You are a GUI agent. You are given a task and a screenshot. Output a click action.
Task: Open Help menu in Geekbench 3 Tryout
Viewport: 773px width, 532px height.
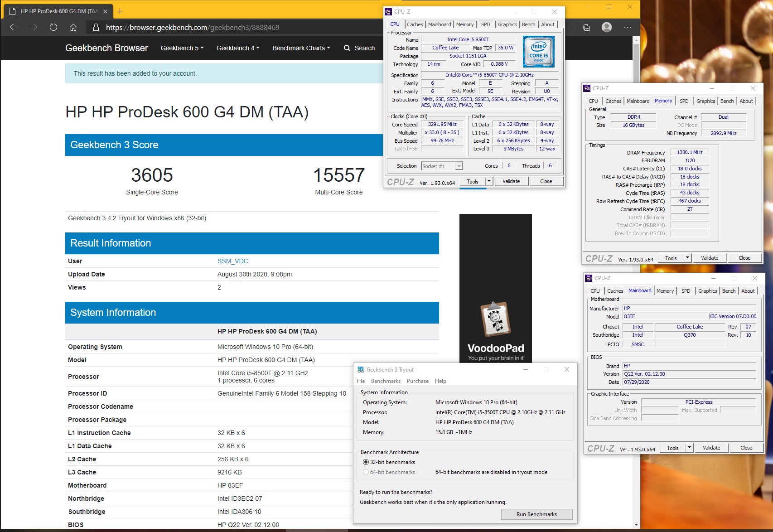click(440, 381)
